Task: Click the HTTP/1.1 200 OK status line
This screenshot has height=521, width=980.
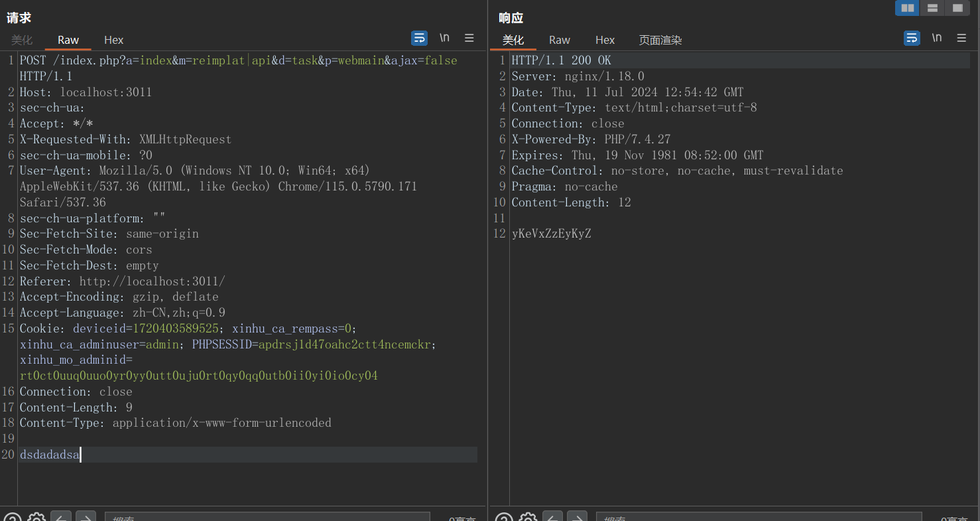Action: [562, 60]
